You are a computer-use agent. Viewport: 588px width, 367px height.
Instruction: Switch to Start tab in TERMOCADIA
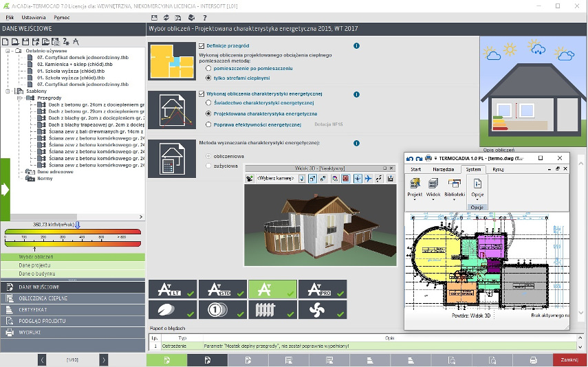click(415, 170)
